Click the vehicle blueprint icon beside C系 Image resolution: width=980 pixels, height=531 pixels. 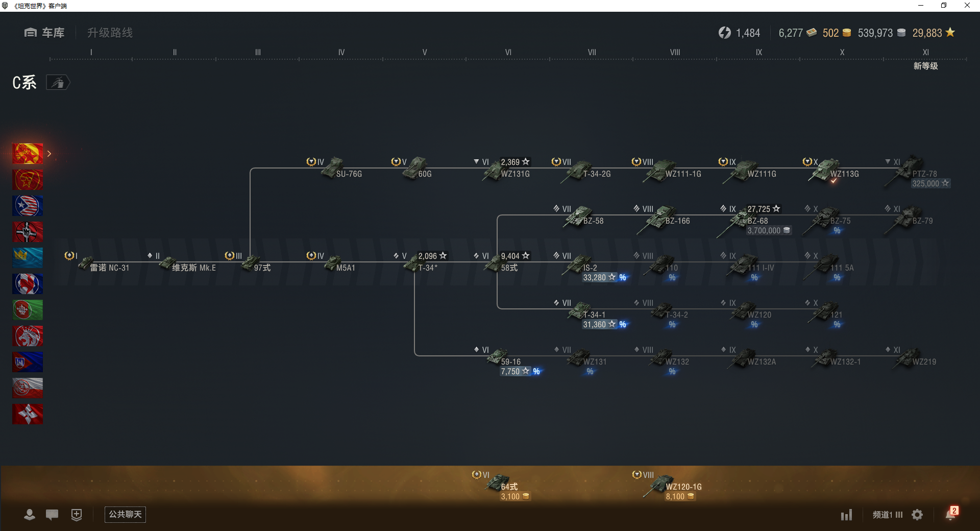point(58,82)
